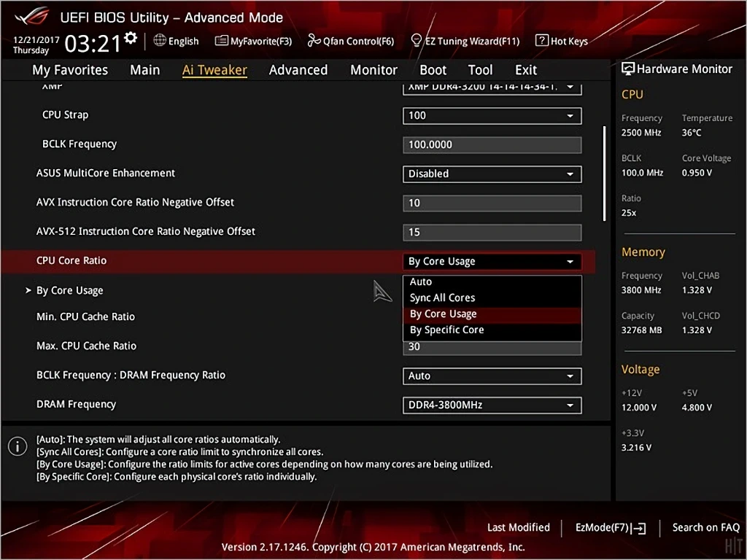747x560 pixels.
Task: Click the globe language icon
Action: (x=160, y=41)
